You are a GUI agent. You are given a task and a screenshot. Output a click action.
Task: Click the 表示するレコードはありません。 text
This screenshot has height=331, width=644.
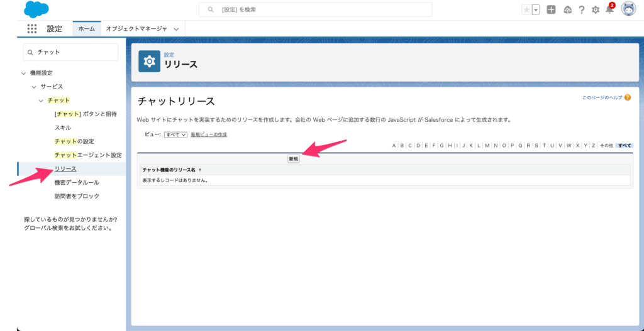pos(175,180)
